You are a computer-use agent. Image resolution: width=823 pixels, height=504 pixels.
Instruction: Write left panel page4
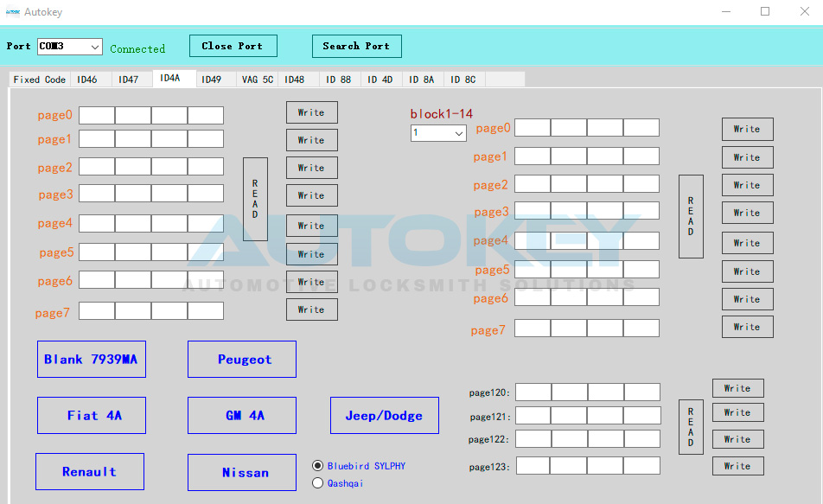312,226
